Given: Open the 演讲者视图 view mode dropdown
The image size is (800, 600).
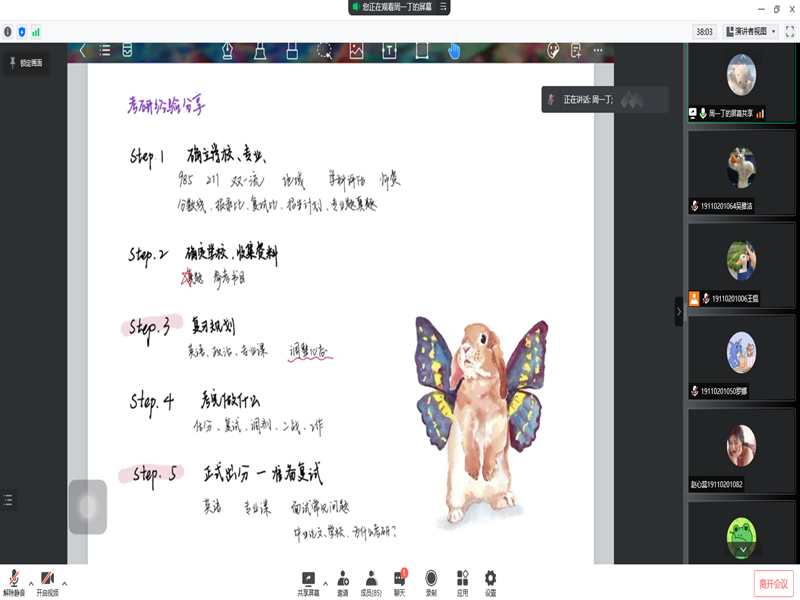Looking at the screenshot, I should click(751, 32).
